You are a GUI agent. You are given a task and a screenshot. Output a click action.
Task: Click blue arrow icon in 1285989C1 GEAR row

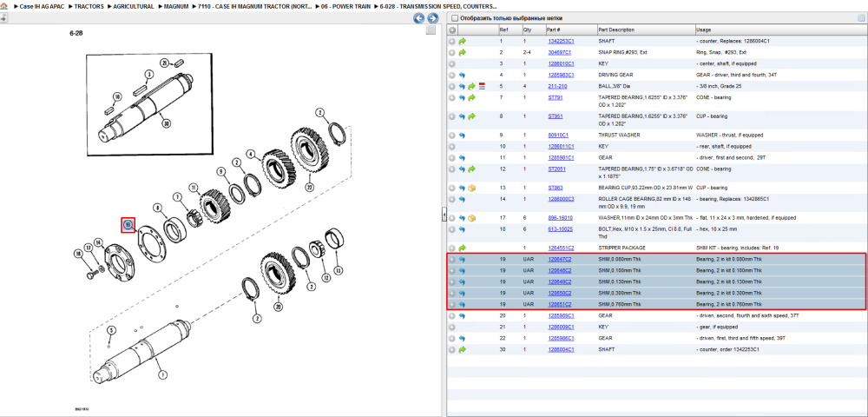[463, 315]
